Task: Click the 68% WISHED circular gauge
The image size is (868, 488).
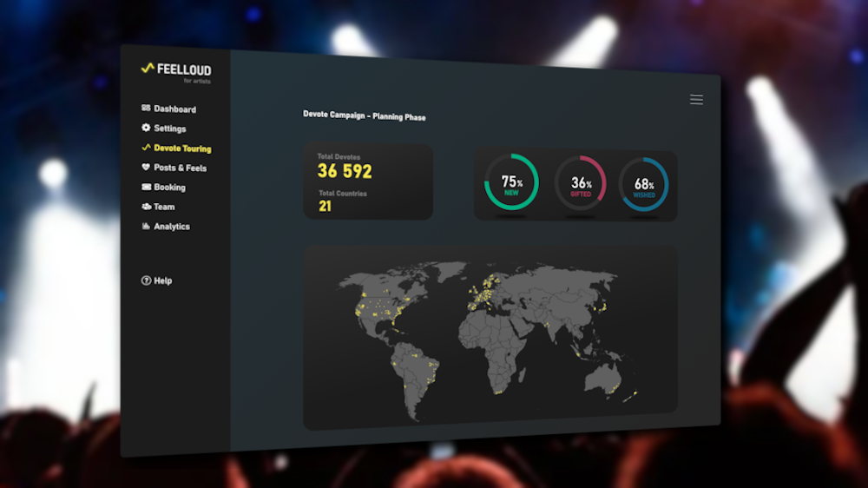Action: pos(643,184)
